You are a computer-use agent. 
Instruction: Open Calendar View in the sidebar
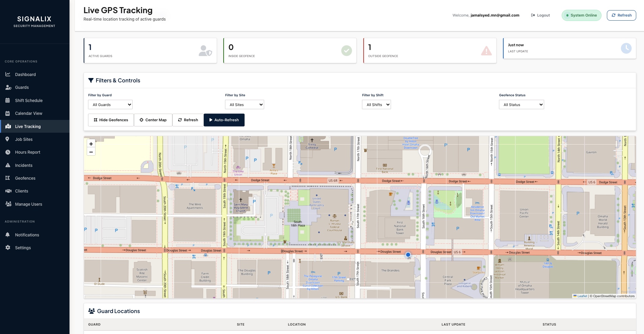(28, 113)
